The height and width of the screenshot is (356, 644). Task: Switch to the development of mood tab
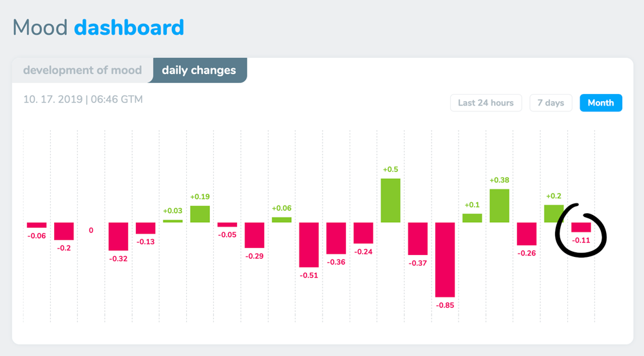[82, 70]
